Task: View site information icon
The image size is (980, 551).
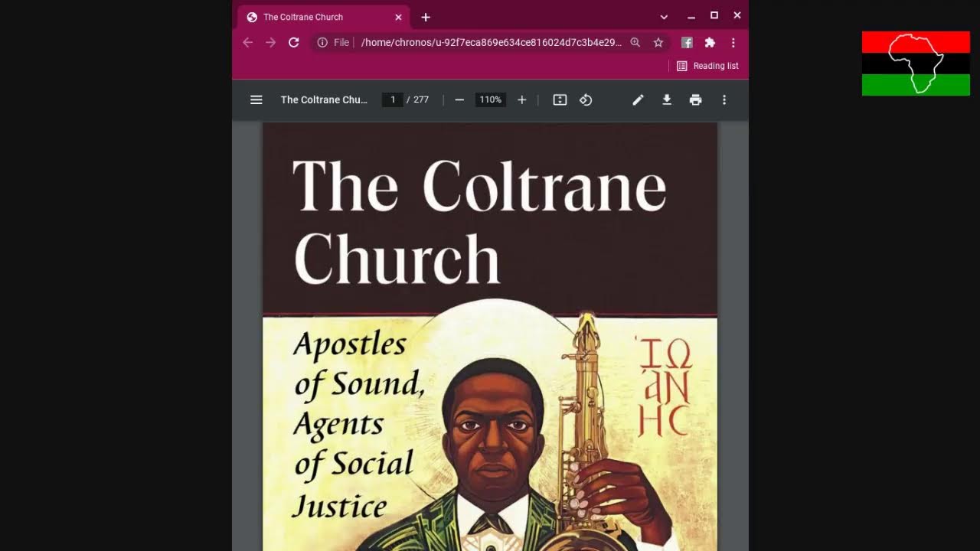Action: [x=322, y=43]
